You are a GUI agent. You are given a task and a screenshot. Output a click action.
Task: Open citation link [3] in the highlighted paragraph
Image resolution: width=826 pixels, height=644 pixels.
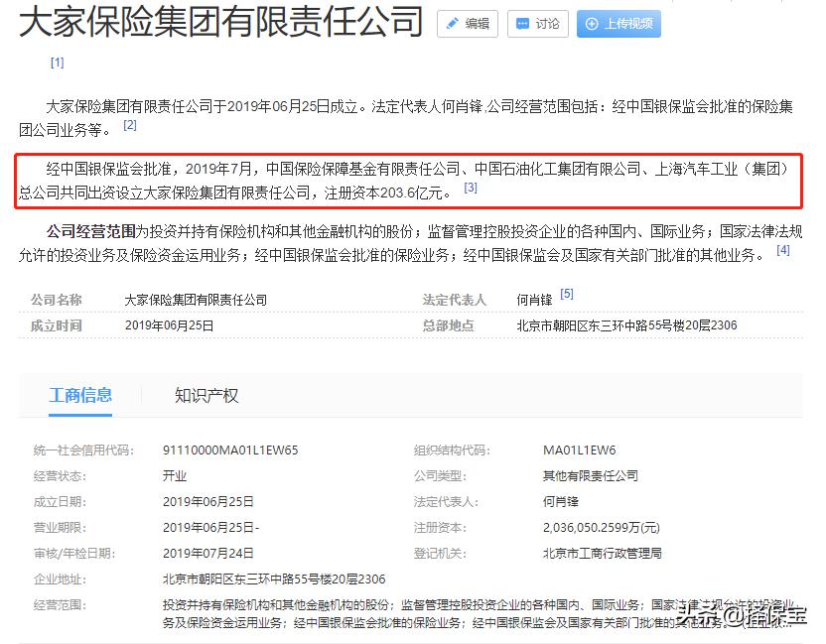(469, 189)
